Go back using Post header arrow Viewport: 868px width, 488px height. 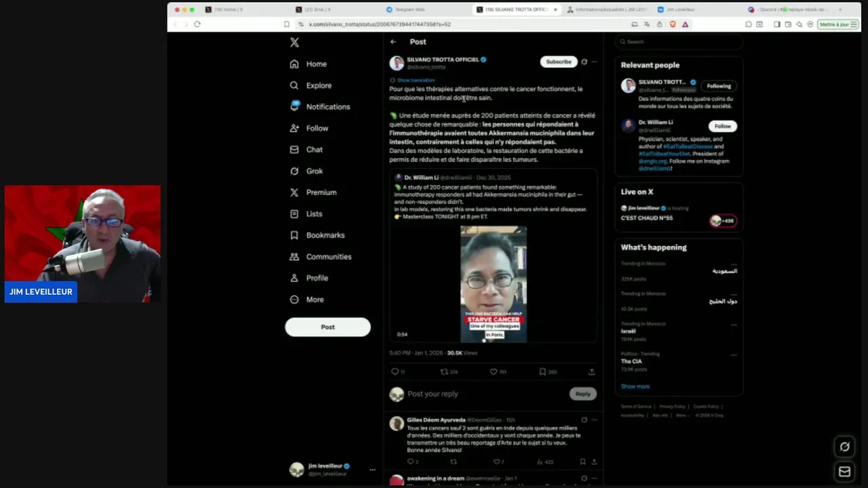(393, 42)
